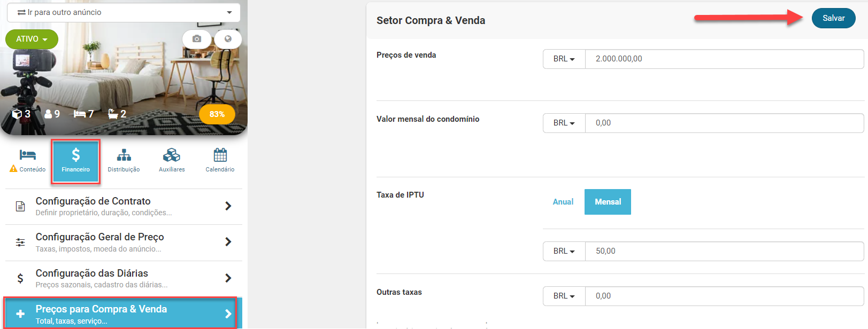Open Configuração Geral de Preço menu item
Screen dimensions: 868x329
(124, 242)
